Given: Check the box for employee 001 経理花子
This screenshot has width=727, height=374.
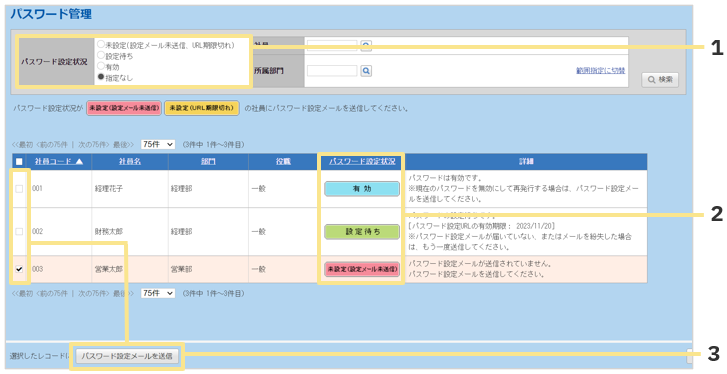Looking at the screenshot, I should click(x=19, y=189).
